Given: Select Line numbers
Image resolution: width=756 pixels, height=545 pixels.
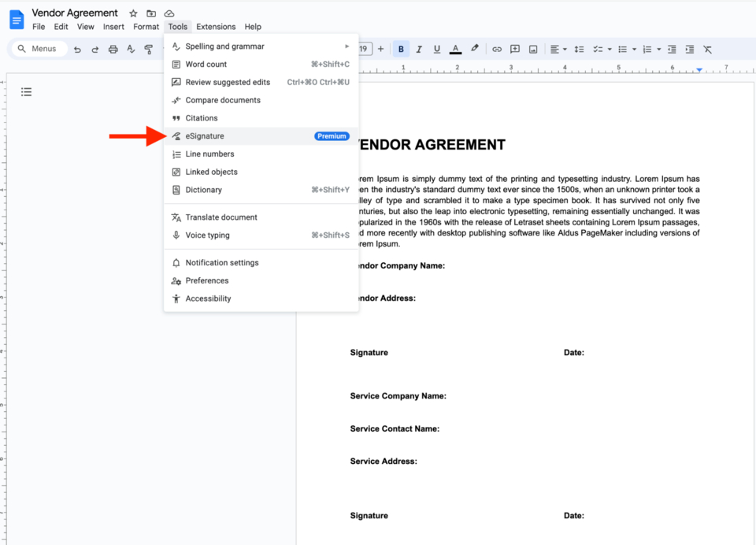Looking at the screenshot, I should (261, 154).
